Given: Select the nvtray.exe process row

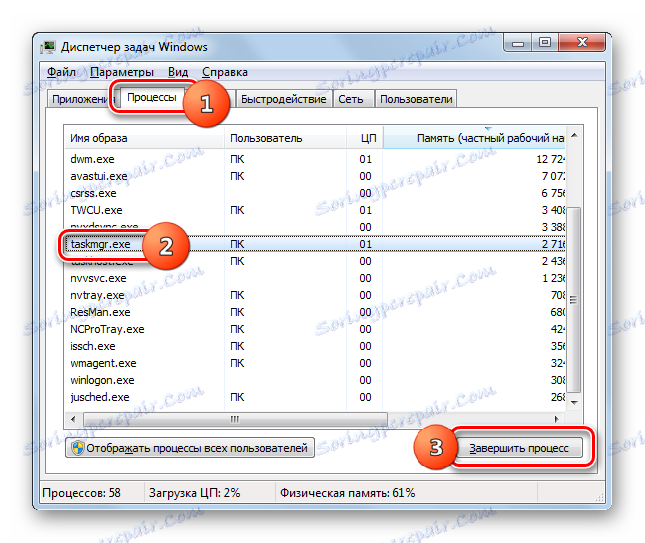Looking at the screenshot, I should pyautogui.click(x=315, y=295).
